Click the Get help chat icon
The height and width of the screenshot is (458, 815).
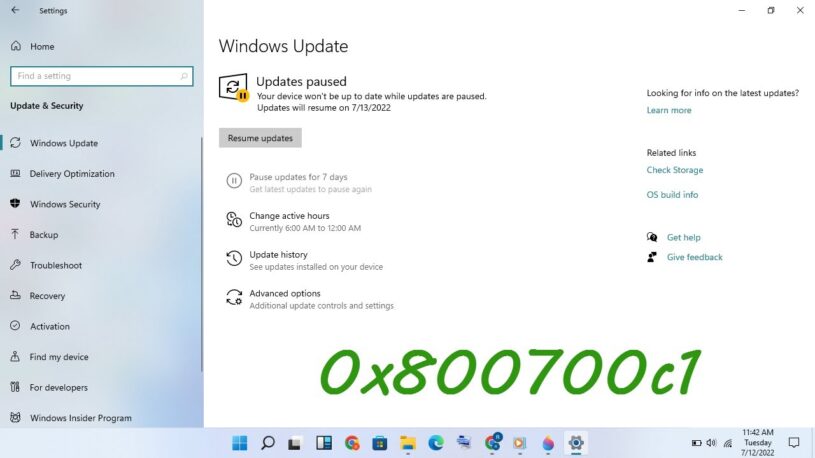click(652, 237)
